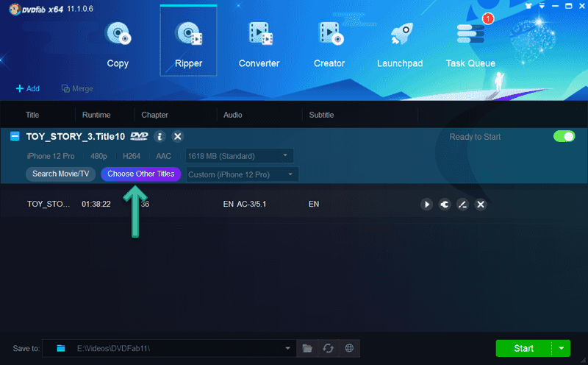
Task: Remove the TOY_STORY_3.Title10 source
Action: point(178,136)
